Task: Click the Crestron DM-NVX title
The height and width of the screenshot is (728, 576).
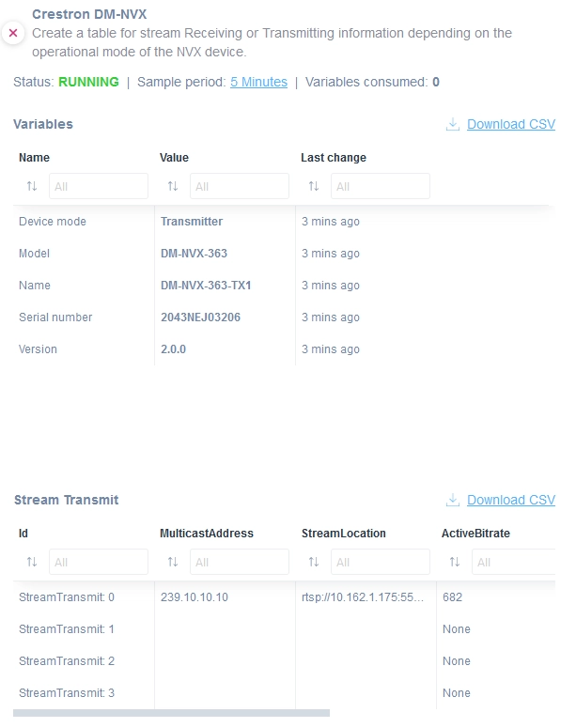Action: [89, 14]
